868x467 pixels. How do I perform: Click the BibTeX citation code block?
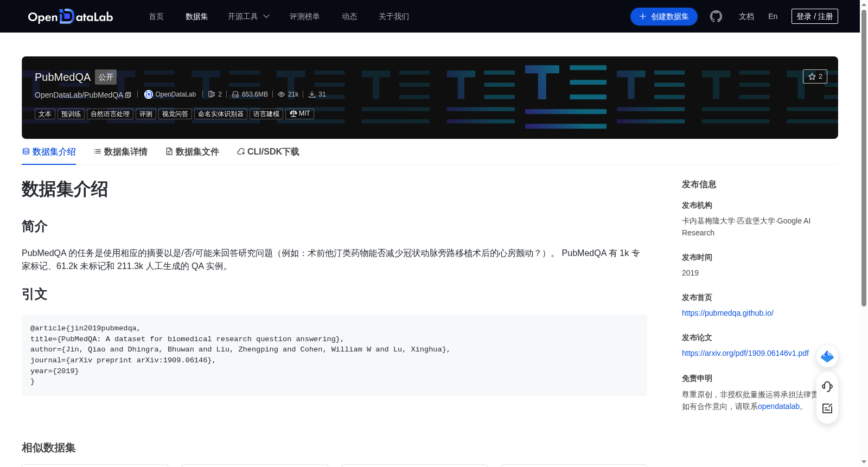(x=334, y=355)
